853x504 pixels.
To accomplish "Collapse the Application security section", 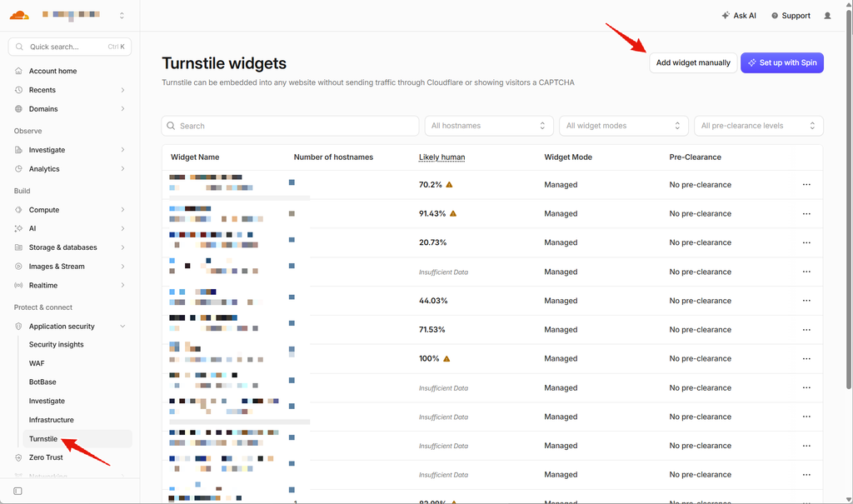I will tap(122, 326).
